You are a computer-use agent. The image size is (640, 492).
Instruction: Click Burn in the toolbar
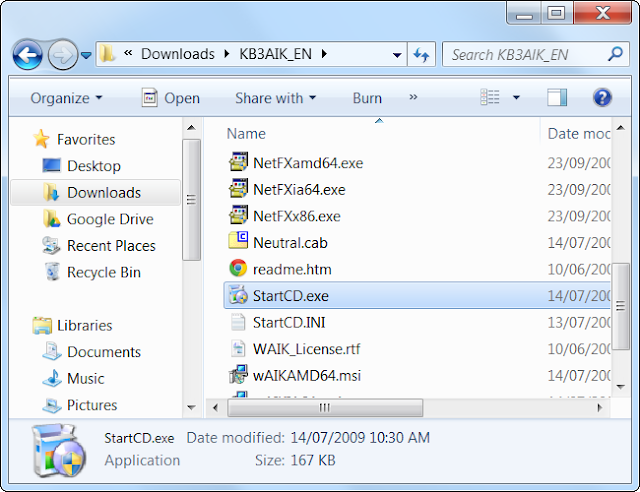[367, 98]
